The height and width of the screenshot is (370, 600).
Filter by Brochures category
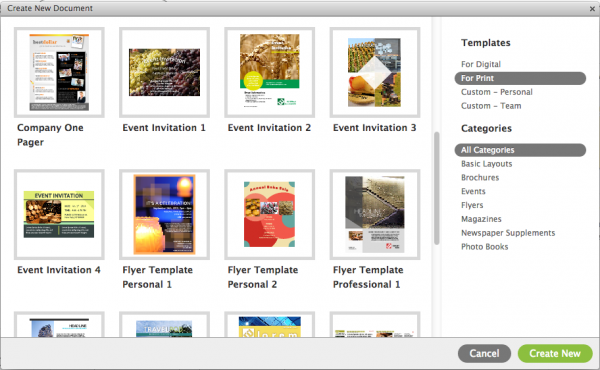[x=480, y=178]
